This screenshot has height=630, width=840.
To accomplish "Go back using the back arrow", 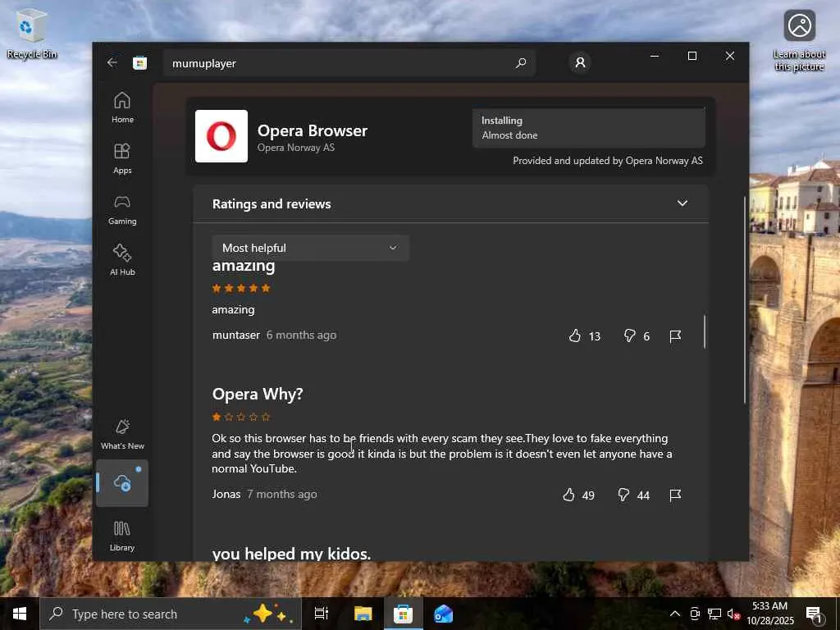I will 112,62.
